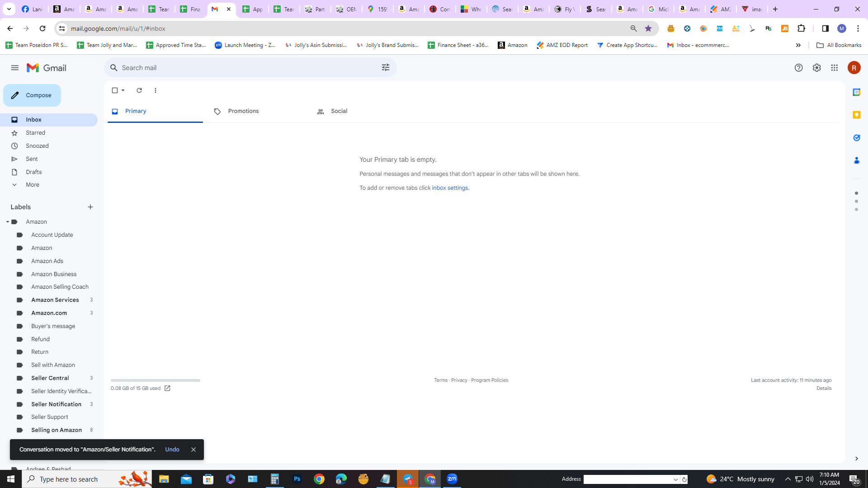The width and height of the screenshot is (868, 488).
Task: Open the browser side panel icon
Action: 826,28
